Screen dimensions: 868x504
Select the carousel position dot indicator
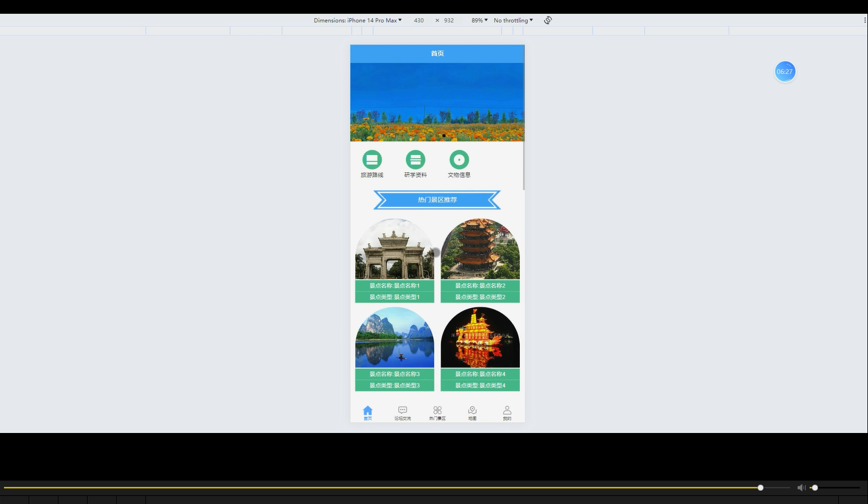444,135
